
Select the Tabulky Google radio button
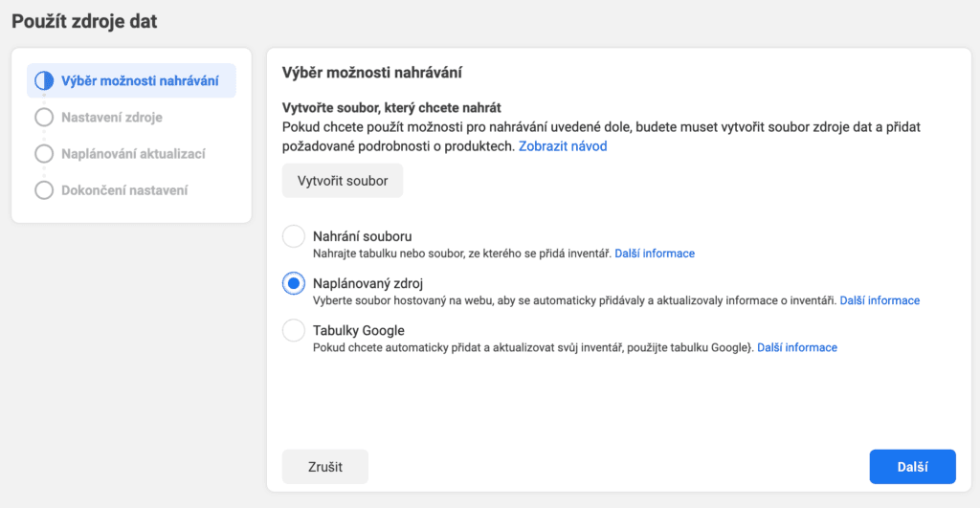click(293, 330)
